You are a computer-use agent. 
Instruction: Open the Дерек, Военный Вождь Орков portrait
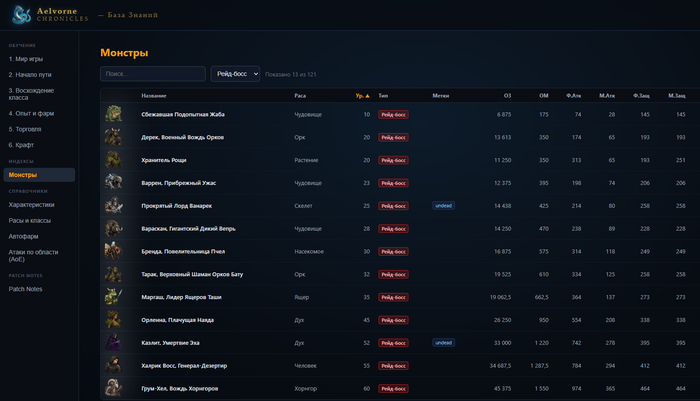click(113, 137)
